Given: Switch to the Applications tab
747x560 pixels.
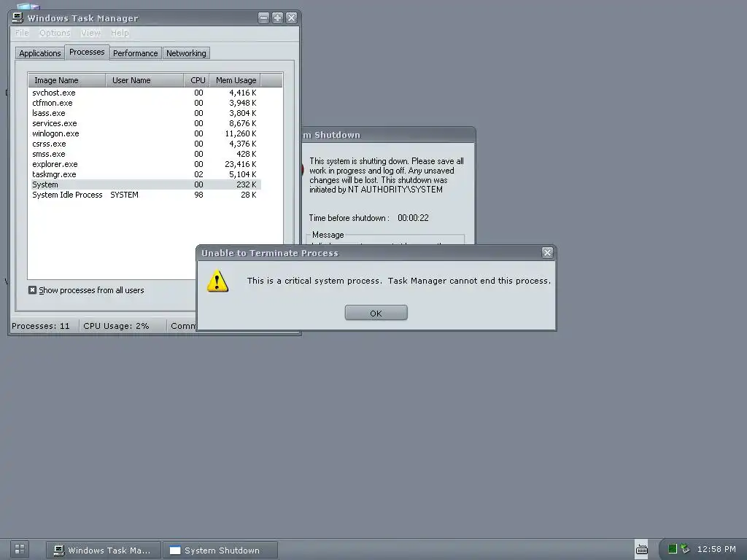Looking at the screenshot, I should coord(40,52).
